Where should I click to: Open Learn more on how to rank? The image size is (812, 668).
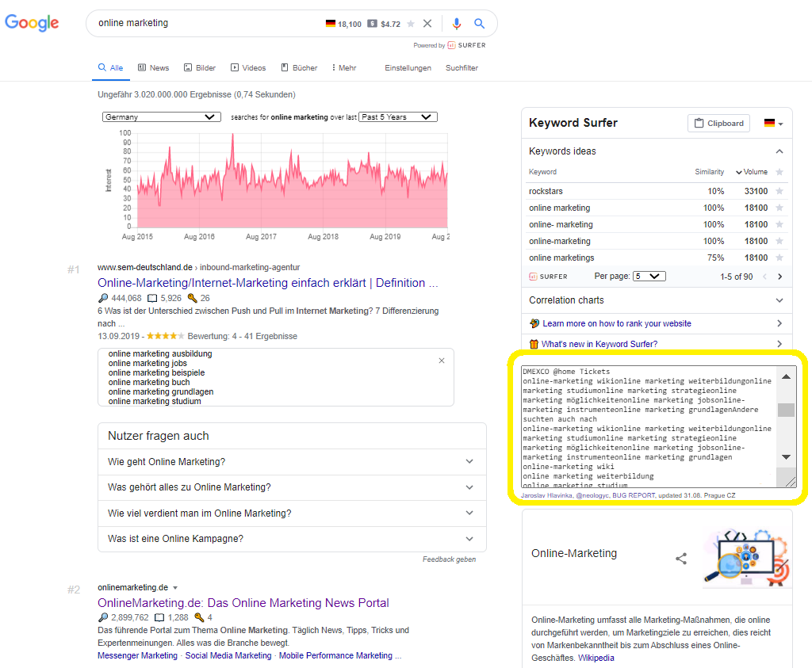(617, 323)
